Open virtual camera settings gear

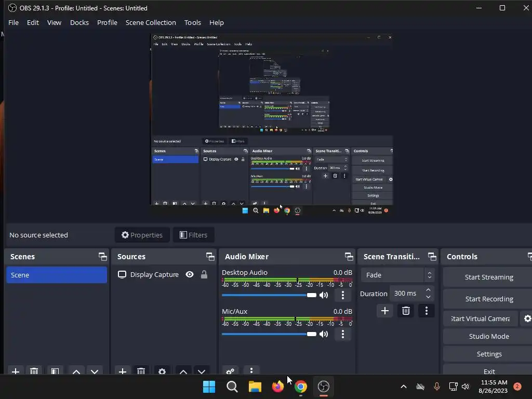(527, 318)
